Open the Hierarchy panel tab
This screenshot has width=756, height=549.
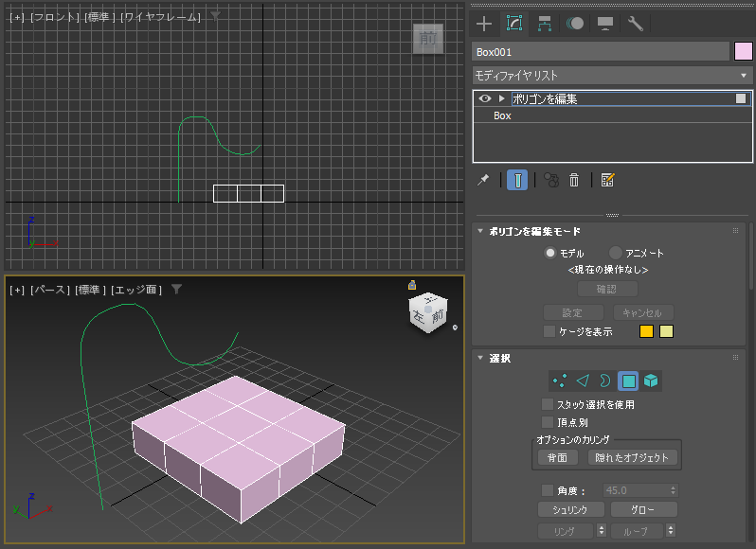pos(545,24)
